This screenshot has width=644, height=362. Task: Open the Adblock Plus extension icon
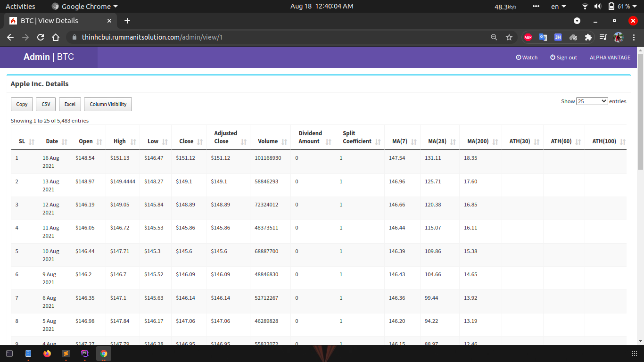pos(528,37)
